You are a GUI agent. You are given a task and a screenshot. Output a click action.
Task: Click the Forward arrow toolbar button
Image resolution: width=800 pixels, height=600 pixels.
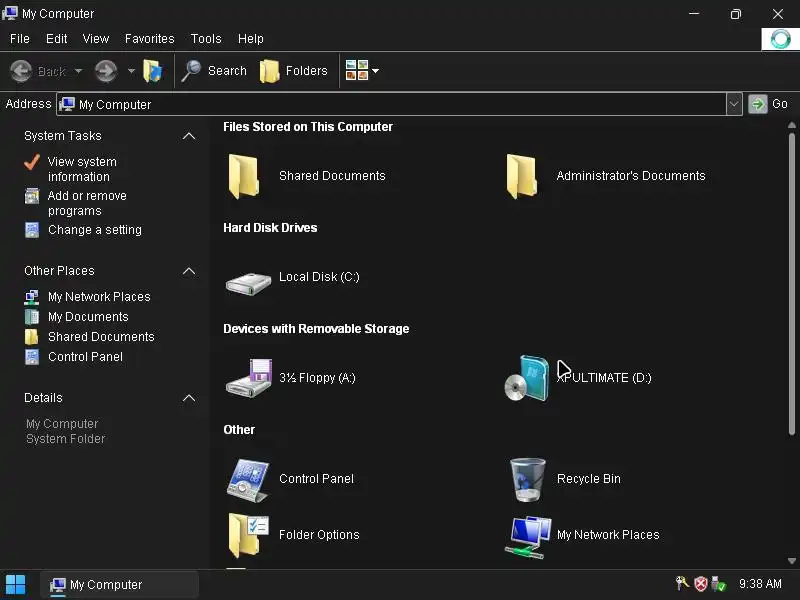click(106, 71)
